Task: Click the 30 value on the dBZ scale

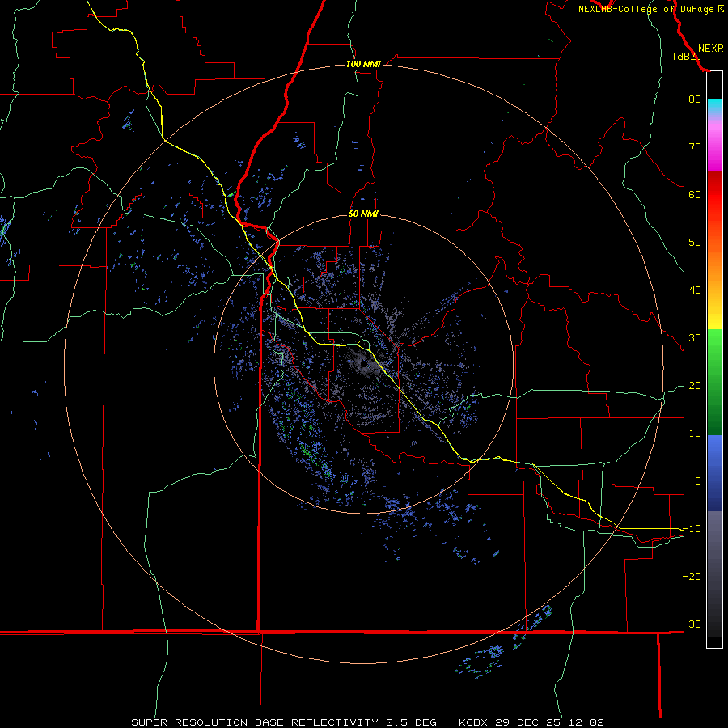Action: click(x=695, y=337)
